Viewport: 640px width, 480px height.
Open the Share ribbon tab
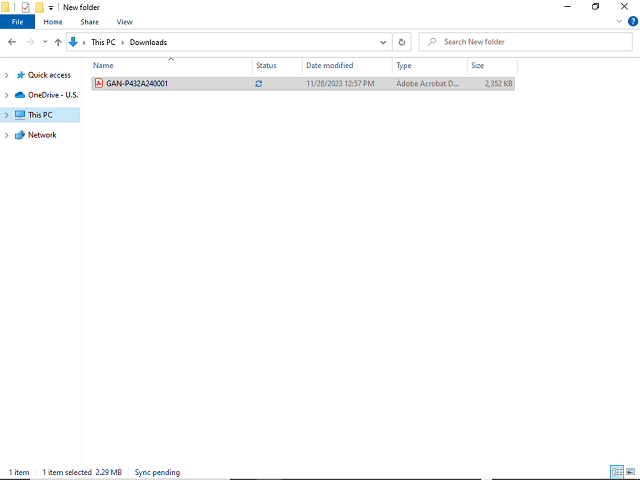point(89,22)
